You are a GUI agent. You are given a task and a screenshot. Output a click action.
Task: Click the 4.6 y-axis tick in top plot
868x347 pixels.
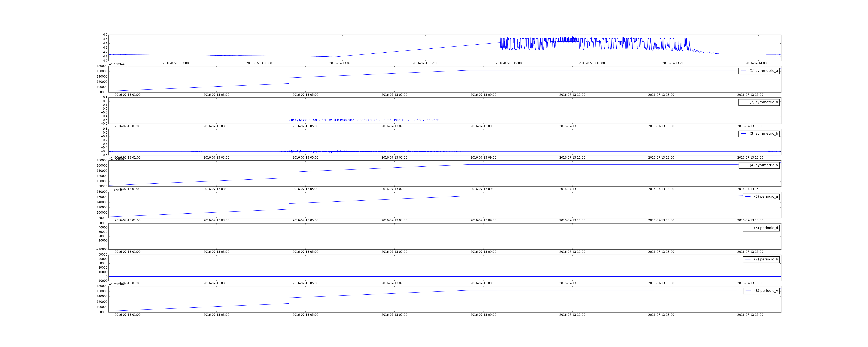coord(105,35)
